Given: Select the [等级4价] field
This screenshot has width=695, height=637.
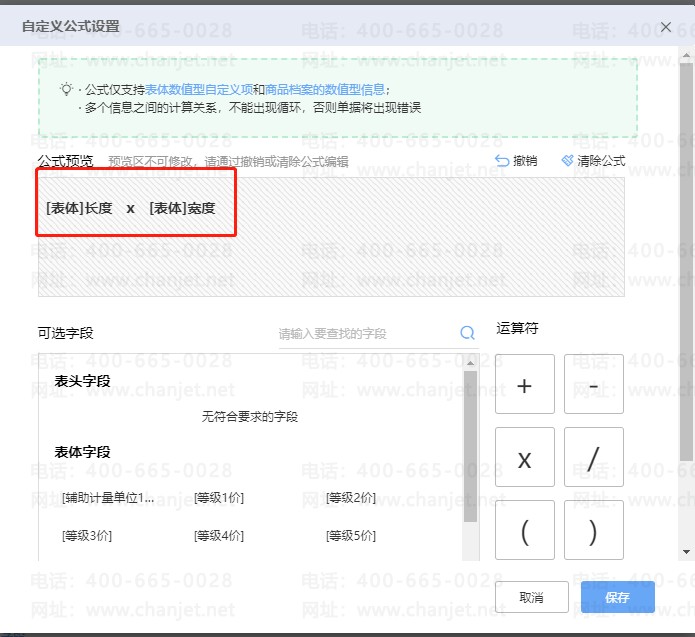Looking at the screenshot, I should point(219,536).
